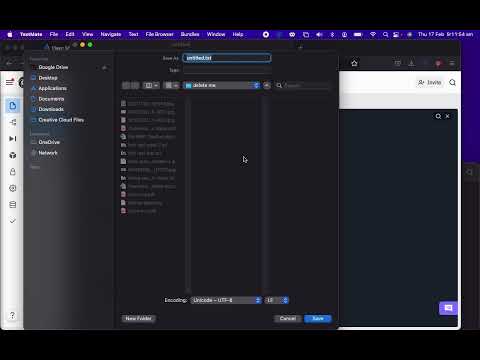Click the checkmark icon in left sidebar

[x=13, y=221]
